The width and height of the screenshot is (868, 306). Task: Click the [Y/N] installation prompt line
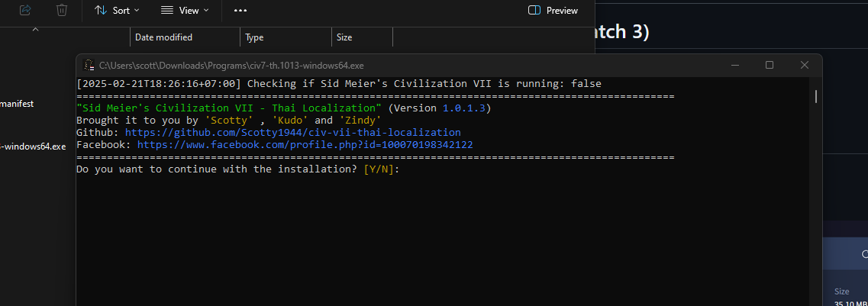tap(238, 169)
